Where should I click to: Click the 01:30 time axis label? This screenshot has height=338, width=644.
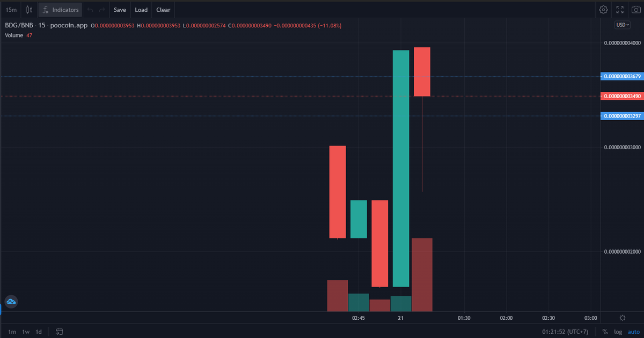tap(464, 318)
